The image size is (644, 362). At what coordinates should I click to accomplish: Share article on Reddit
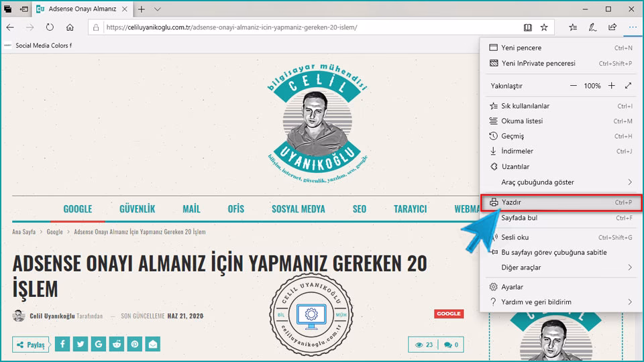tap(117, 344)
